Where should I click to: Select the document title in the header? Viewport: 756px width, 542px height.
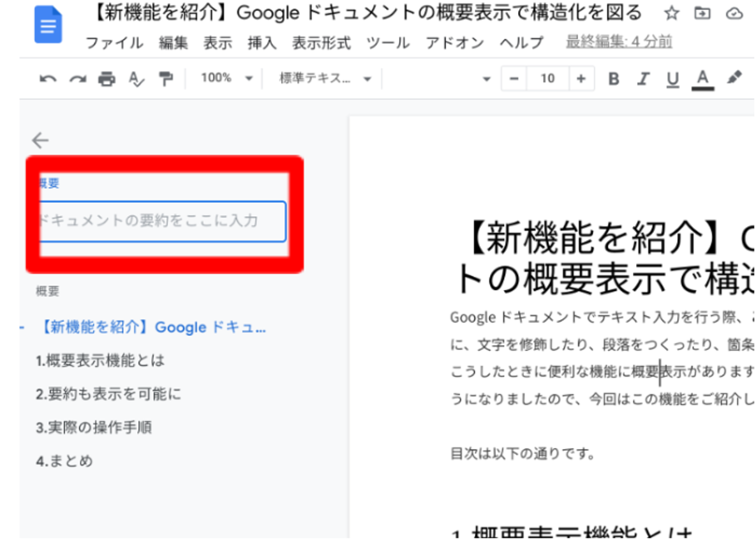pos(366,13)
